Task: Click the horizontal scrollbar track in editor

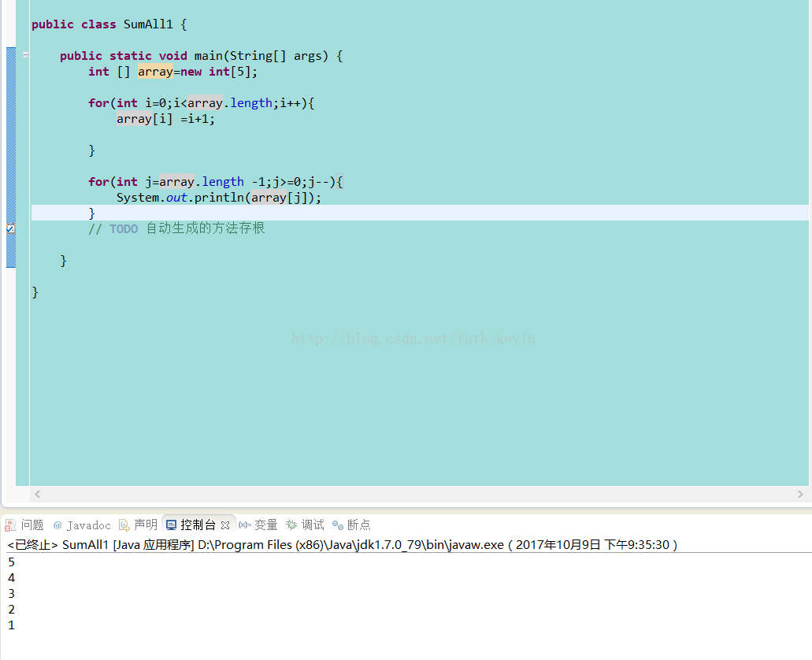Action: pyautogui.click(x=418, y=495)
